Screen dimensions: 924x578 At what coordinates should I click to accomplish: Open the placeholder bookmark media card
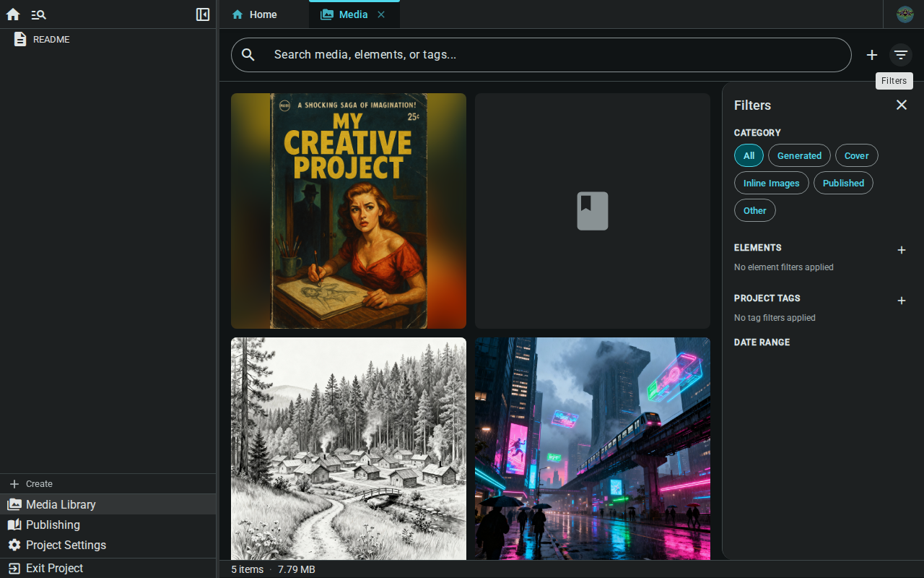click(593, 211)
